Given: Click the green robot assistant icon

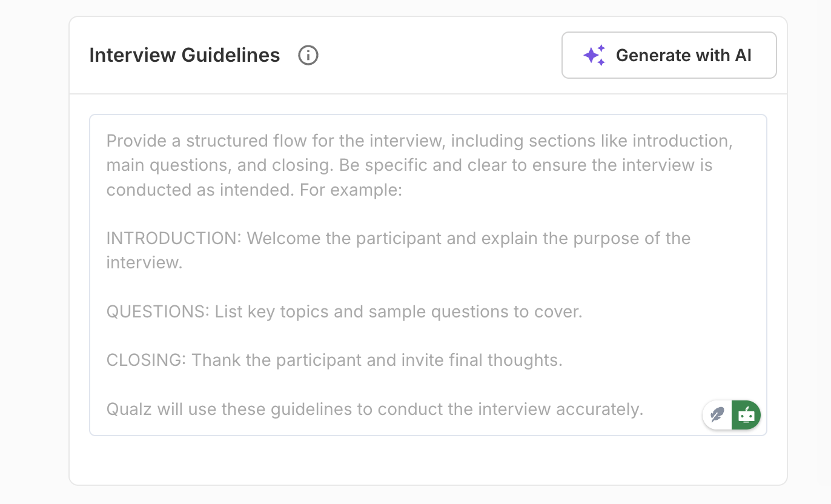Looking at the screenshot, I should pos(746,415).
